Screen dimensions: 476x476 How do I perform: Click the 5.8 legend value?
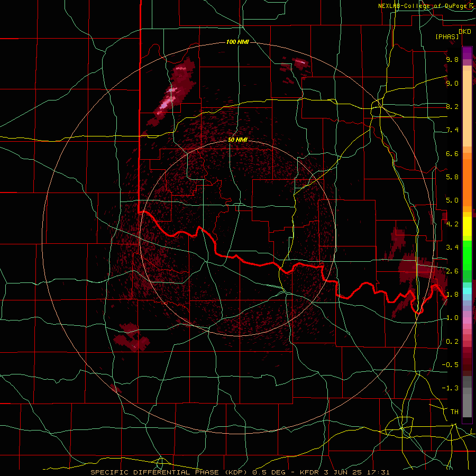pyautogui.click(x=452, y=177)
